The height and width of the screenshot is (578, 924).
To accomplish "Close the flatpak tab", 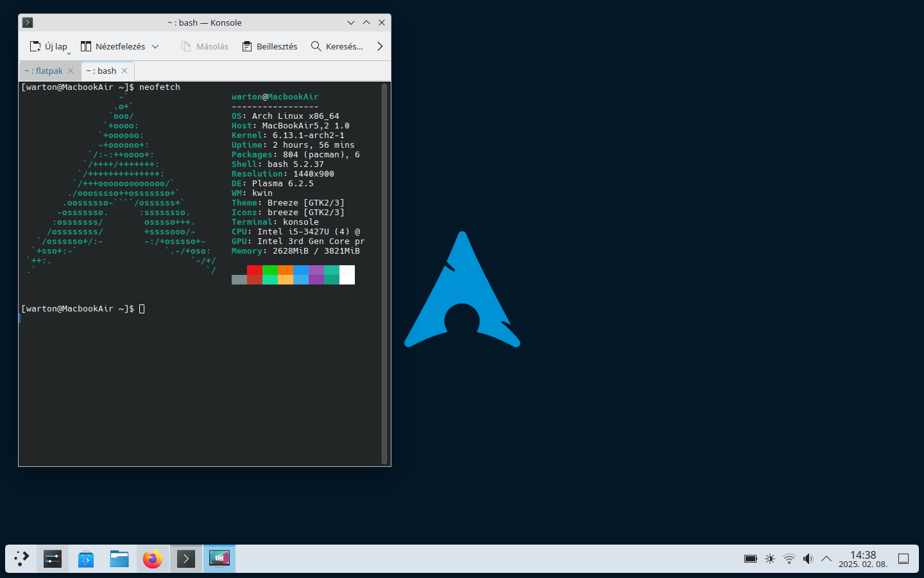I will tap(71, 71).
